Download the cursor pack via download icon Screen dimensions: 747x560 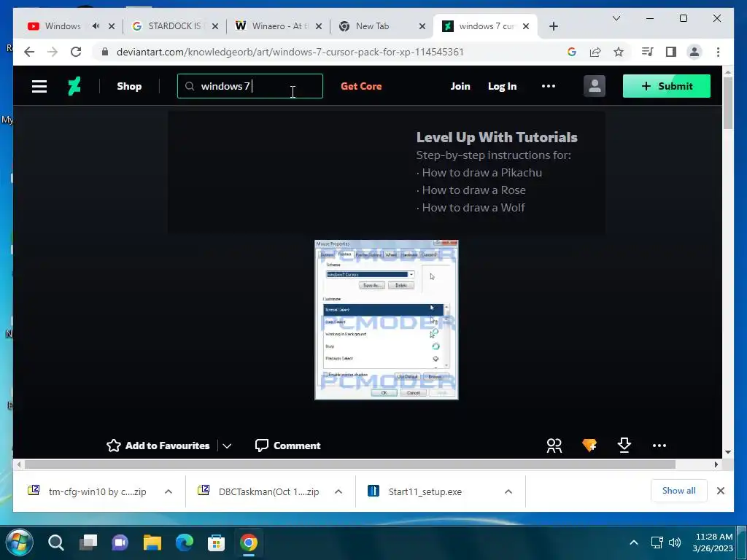pyautogui.click(x=624, y=446)
